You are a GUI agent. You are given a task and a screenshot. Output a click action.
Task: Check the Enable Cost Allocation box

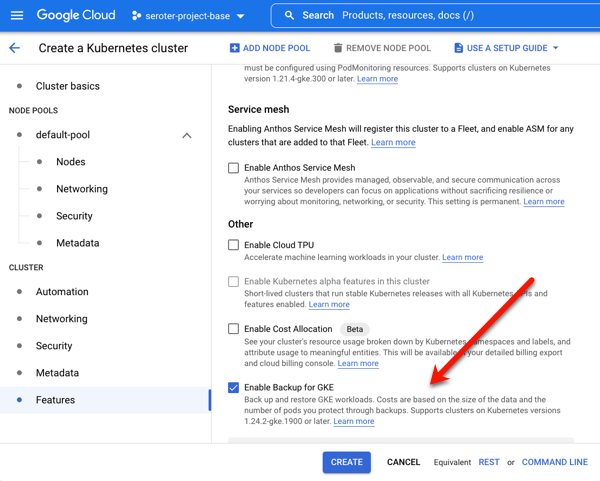[x=234, y=329]
